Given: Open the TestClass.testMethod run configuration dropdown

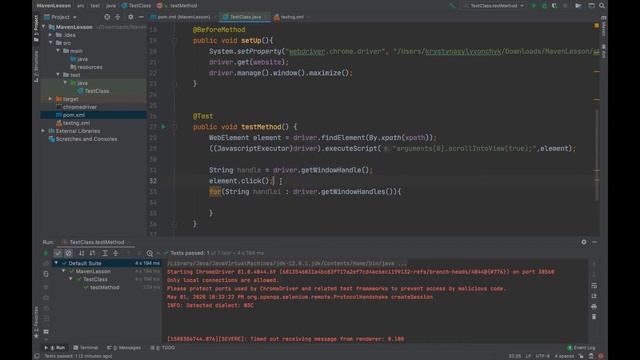Looking at the screenshot, I should pyautogui.click(x=494, y=6).
